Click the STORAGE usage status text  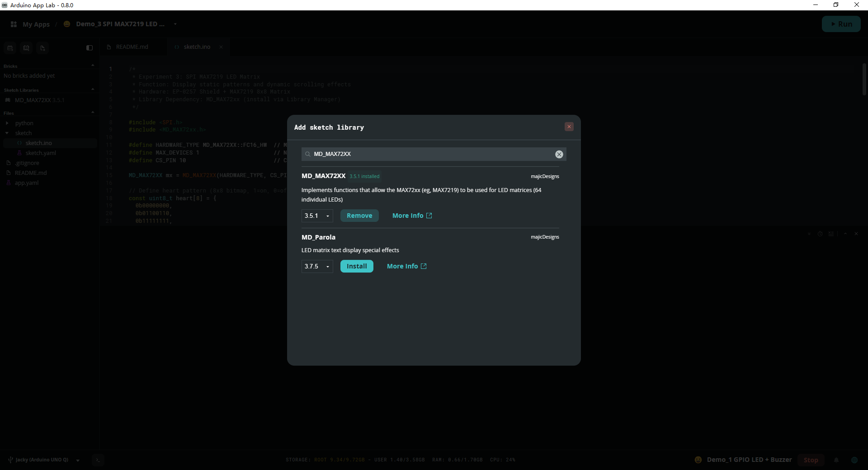pyautogui.click(x=355, y=460)
